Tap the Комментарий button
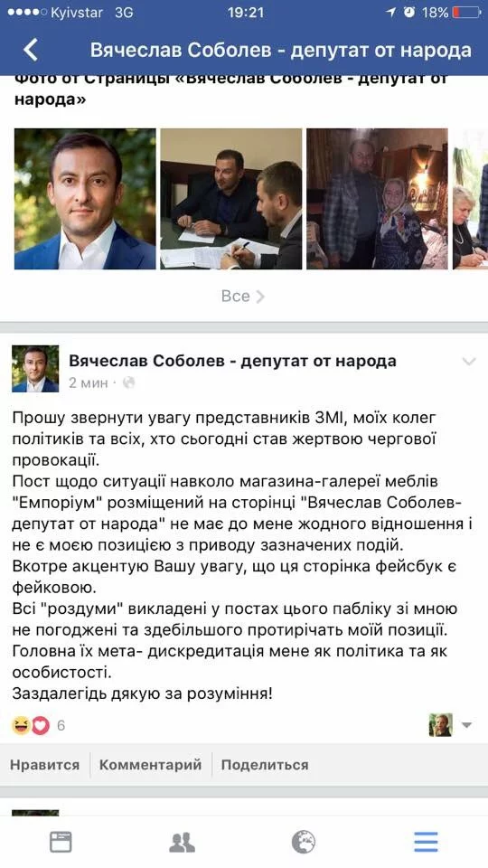The height and width of the screenshot is (868, 488). pos(151,765)
